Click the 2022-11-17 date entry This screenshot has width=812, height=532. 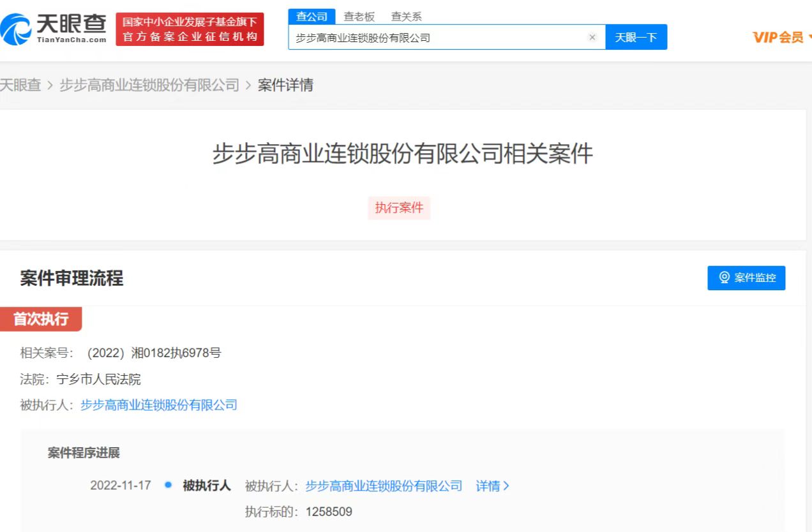121,485
